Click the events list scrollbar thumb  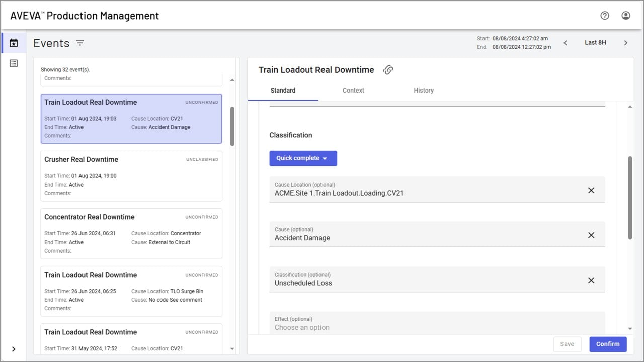click(232, 126)
